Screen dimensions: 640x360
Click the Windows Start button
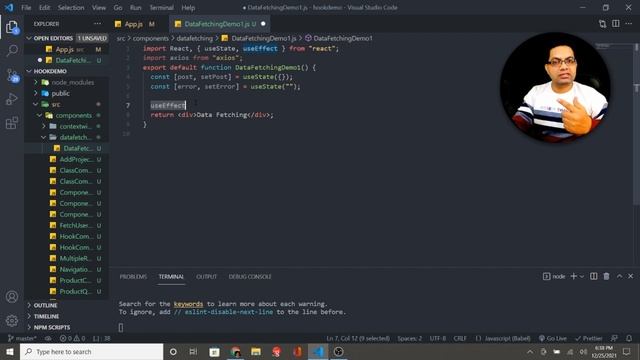10,351
